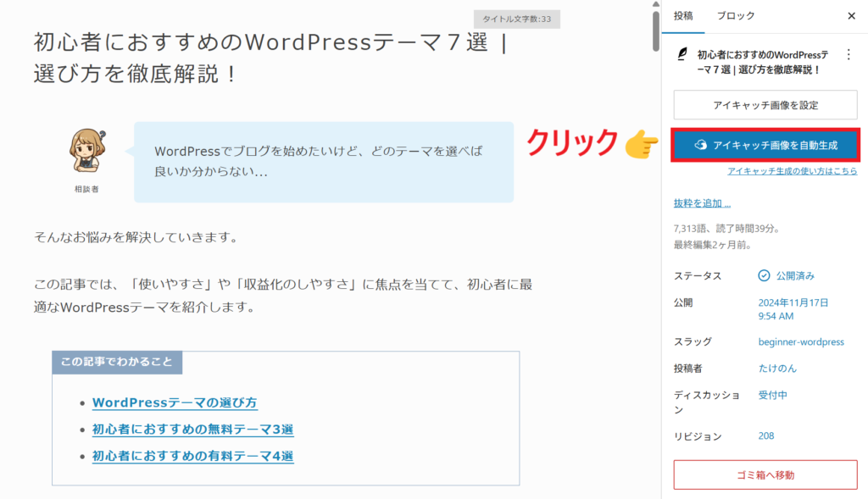Open discussion setting 受付中
868x499 pixels.
pyautogui.click(x=773, y=395)
